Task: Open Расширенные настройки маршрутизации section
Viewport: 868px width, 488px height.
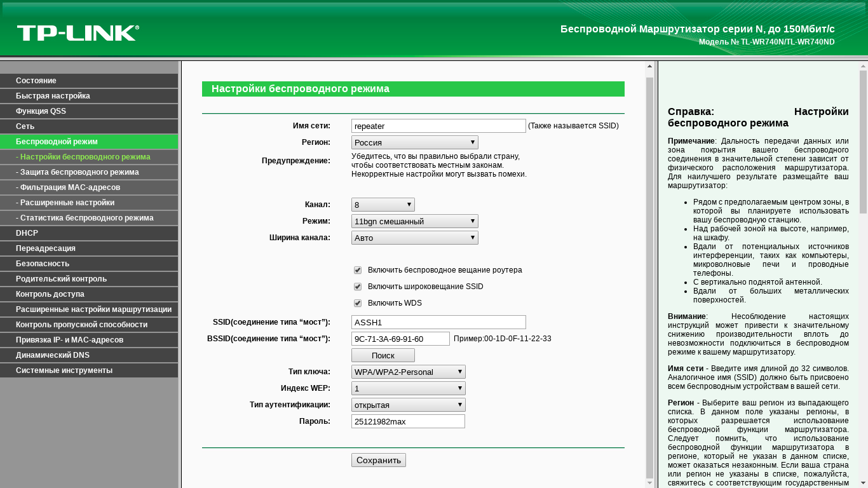Action: (89, 309)
